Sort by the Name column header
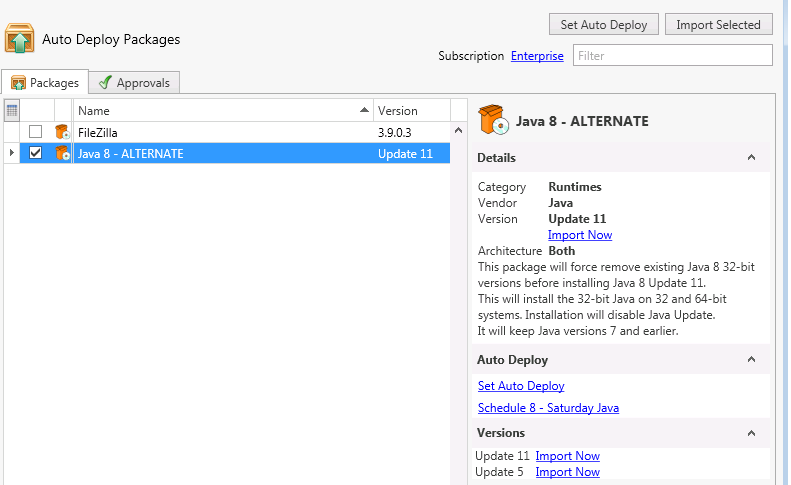The height and width of the screenshot is (485, 791). (x=223, y=111)
